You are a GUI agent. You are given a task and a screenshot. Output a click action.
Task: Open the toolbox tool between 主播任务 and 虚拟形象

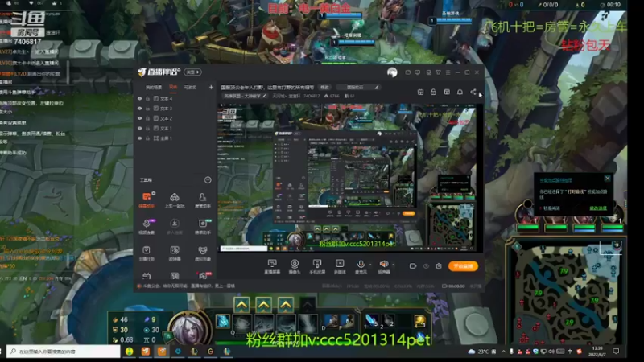coord(175,253)
